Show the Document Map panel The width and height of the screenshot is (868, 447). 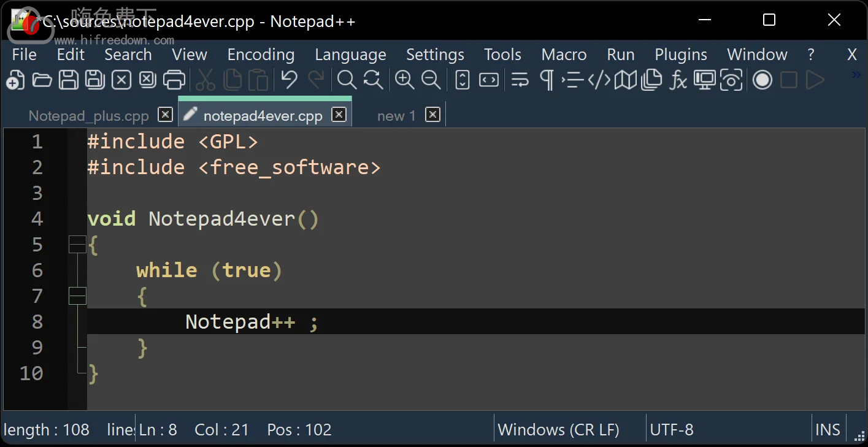pyautogui.click(x=626, y=80)
